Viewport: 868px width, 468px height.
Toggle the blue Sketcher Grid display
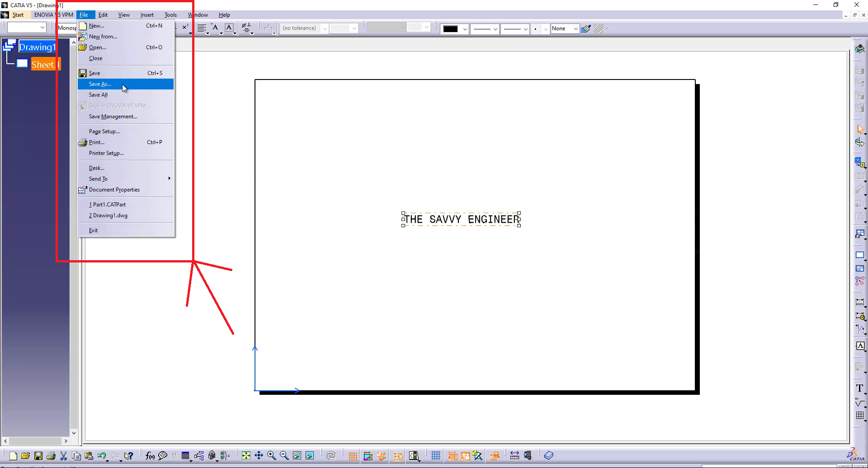(x=436, y=455)
